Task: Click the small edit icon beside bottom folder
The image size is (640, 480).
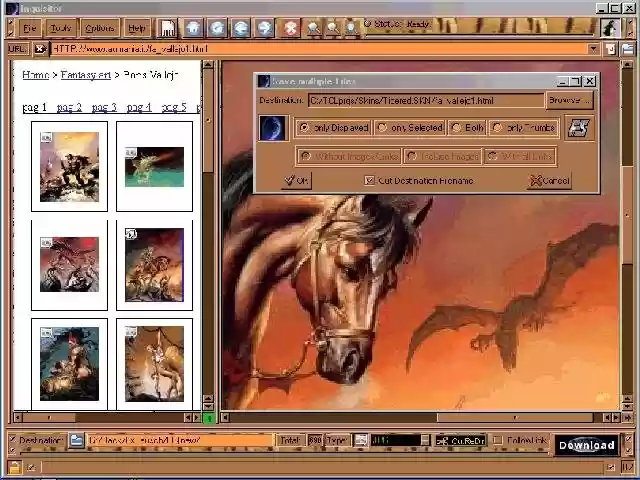Action: [x=32, y=467]
